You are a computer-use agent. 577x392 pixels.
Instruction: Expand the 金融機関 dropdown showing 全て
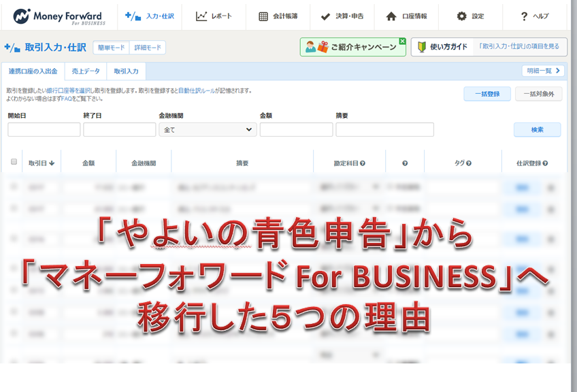208,129
